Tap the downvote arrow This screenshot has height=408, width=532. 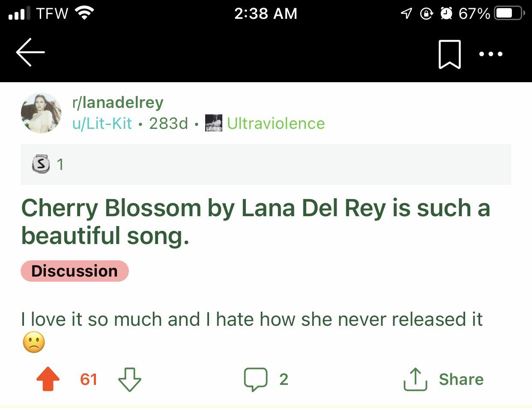[x=130, y=379]
